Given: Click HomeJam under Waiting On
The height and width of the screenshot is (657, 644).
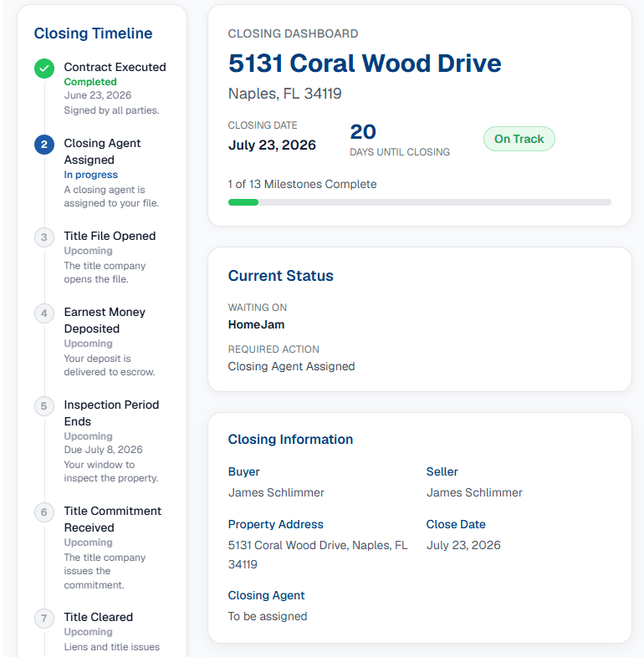Looking at the screenshot, I should click(256, 324).
